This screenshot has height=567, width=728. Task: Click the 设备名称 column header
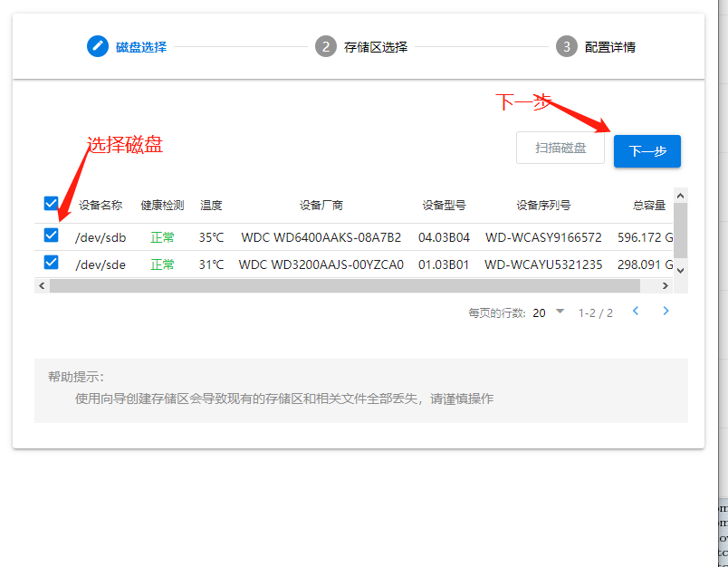(x=101, y=205)
